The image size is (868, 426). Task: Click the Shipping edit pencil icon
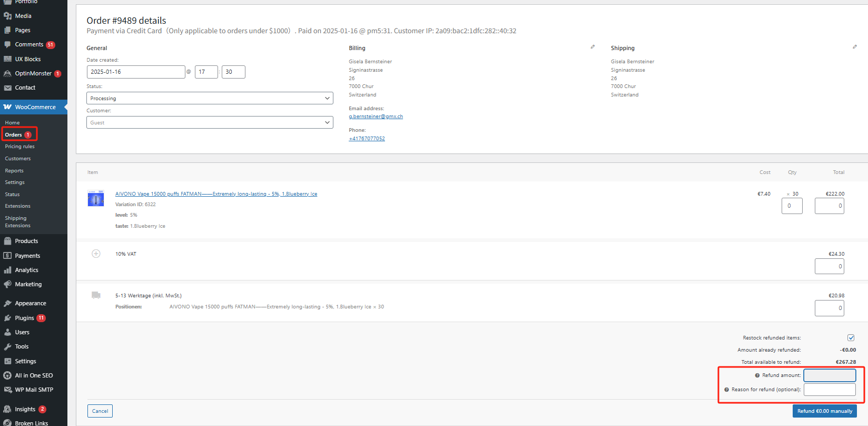[x=854, y=47]
